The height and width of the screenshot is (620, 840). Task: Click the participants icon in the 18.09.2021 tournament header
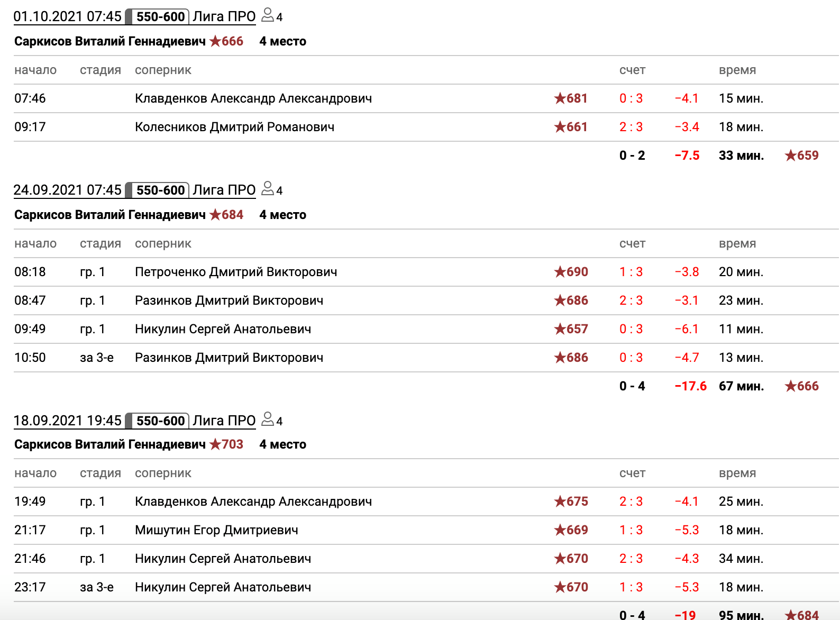click(x=268, y=420)
